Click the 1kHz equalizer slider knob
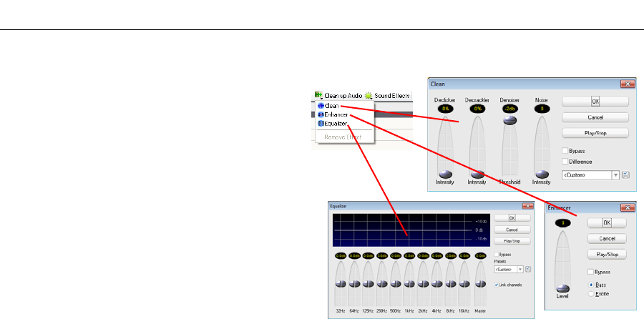The width and height of the screenshot is (644, 319). pos(409,284)
